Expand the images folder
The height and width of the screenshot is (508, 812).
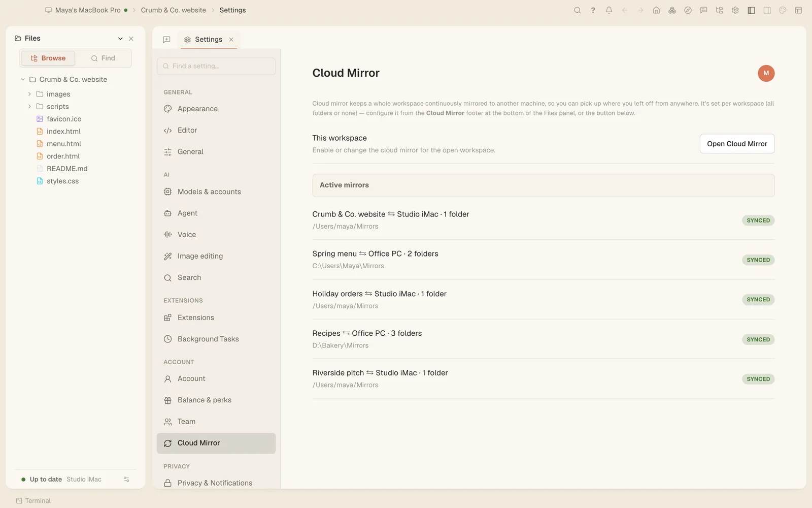29,94
